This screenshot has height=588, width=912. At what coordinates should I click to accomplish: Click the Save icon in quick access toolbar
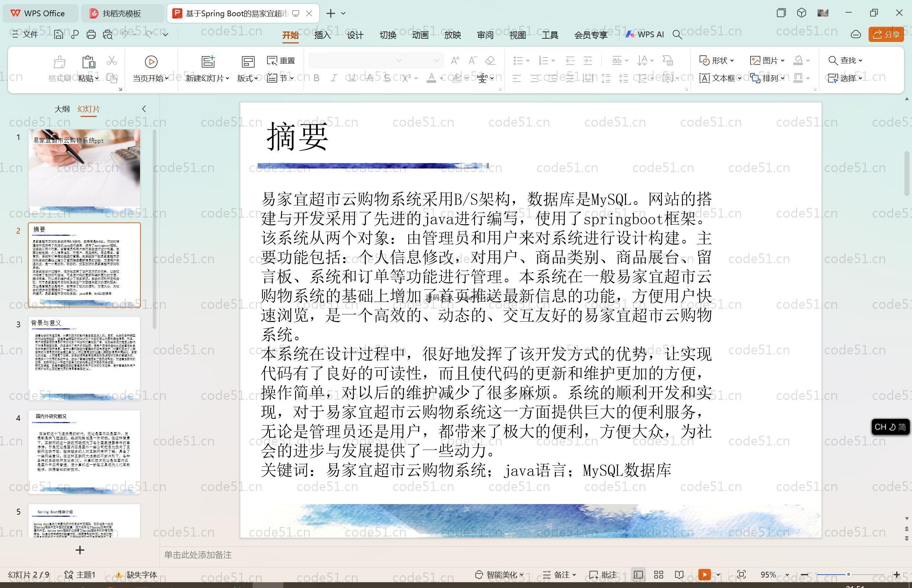(58, 35)
